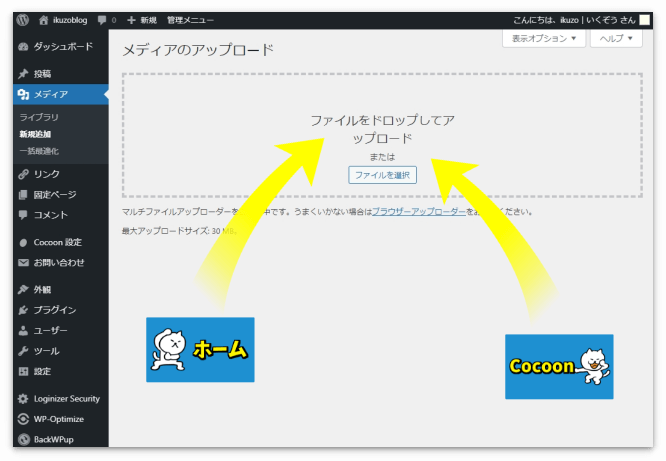Open the 固定ページ menu label

click(x=55, y=195)
